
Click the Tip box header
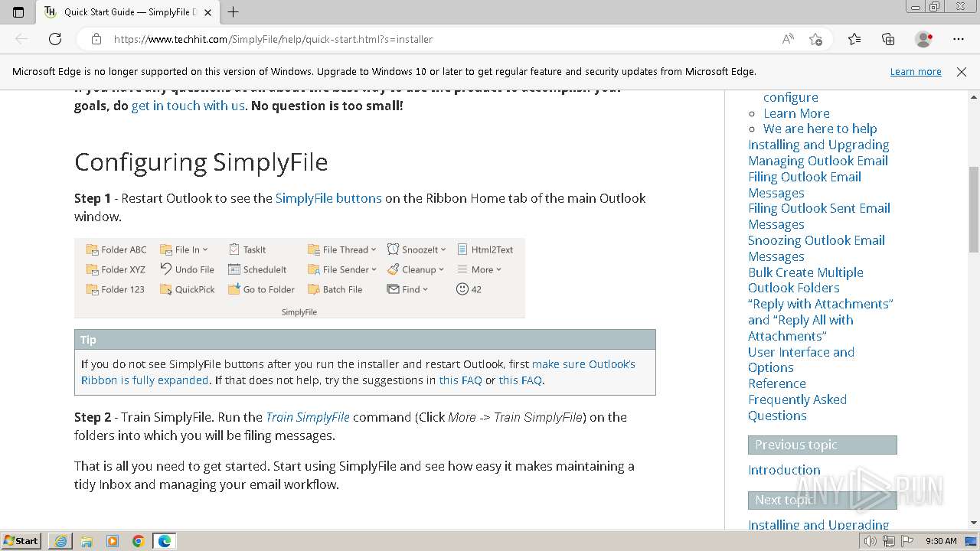pos(365,340)
